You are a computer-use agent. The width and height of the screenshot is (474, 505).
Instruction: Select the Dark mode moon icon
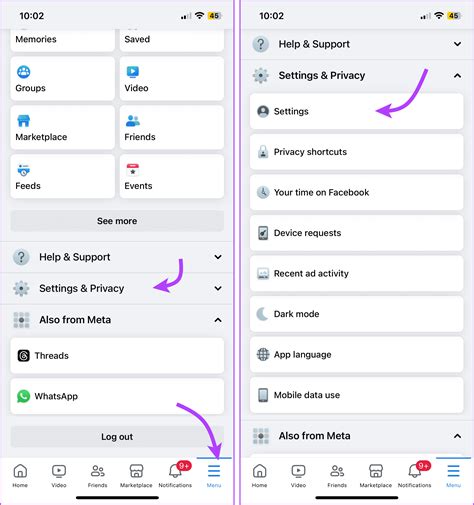[263, 314]
